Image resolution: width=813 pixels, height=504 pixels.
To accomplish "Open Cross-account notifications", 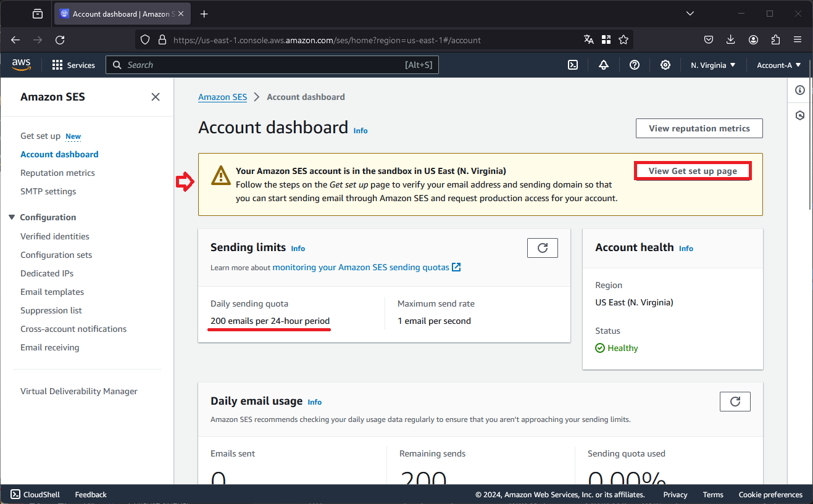I will [73, 329].
